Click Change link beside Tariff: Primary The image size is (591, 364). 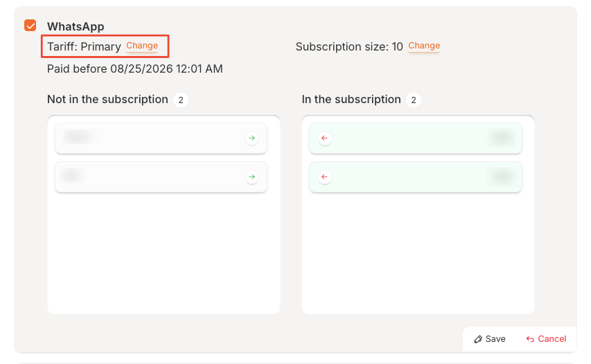pyautogui.click(x=142, y=46)
